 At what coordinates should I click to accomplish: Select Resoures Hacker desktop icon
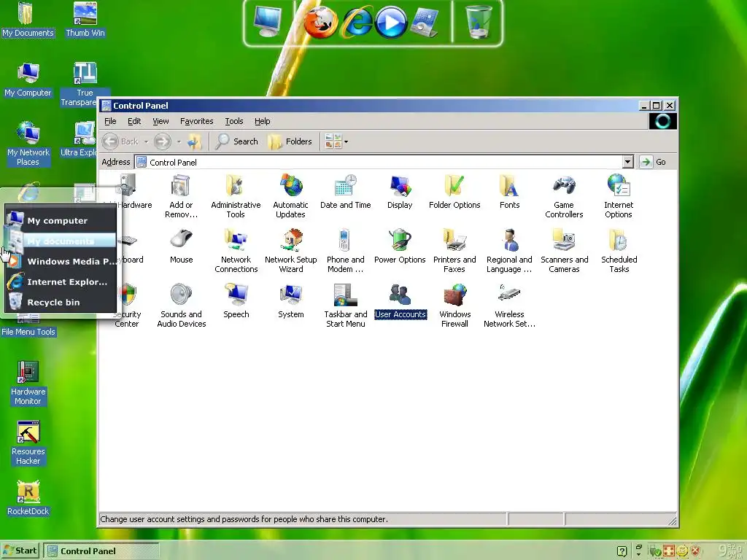tap(28, 443)
